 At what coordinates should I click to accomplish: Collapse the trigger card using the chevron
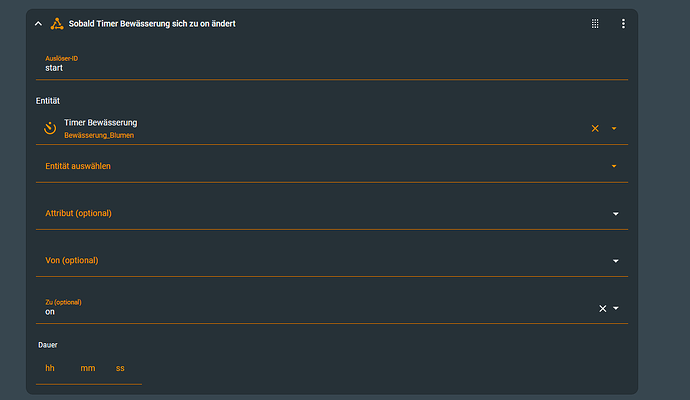tap(39, 23)
